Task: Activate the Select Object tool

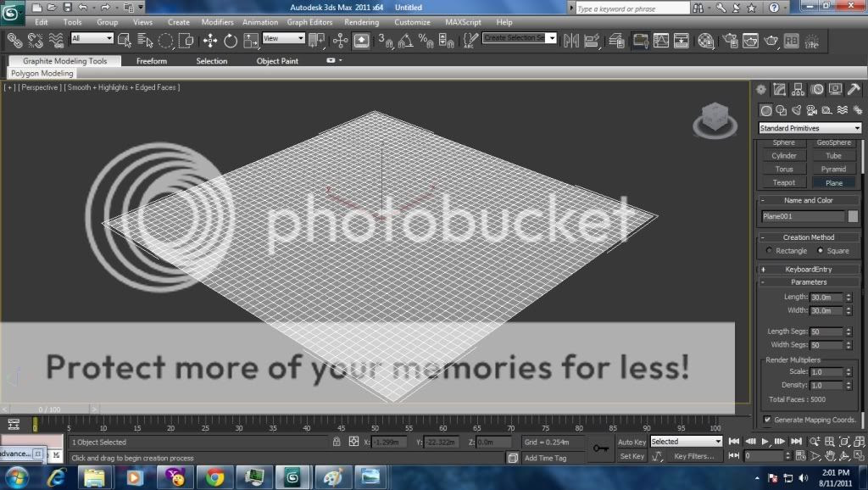Action: point(124,41)
